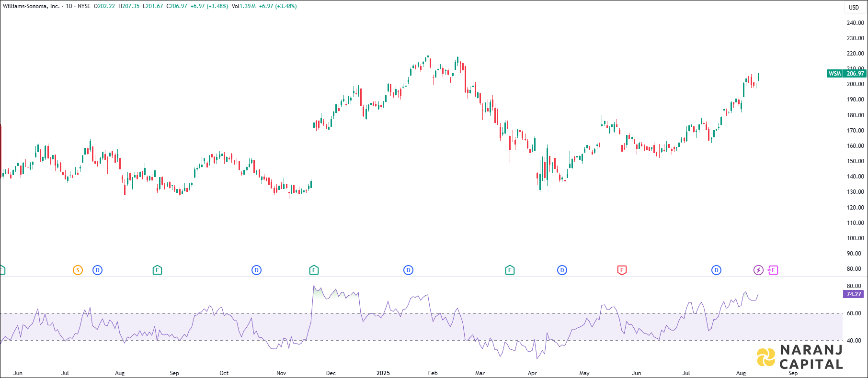Click the 180.00 price axis label
This screenshot has width=868, height=378.
tap(855, 115)
